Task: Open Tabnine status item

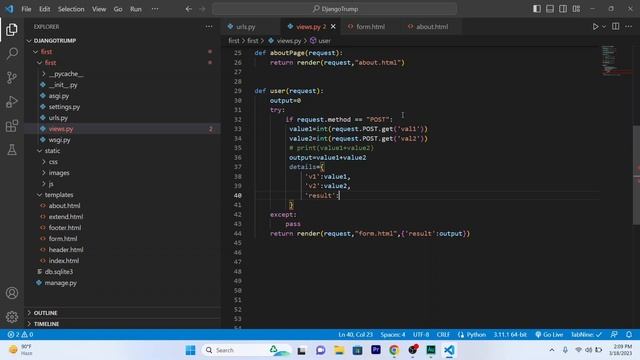Action: pyautogui.click(x=587, y=334)
